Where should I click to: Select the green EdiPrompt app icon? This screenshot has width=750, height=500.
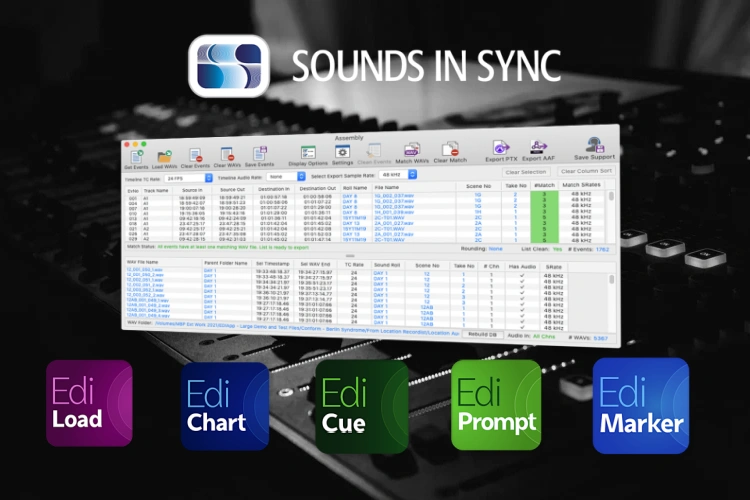496,405
